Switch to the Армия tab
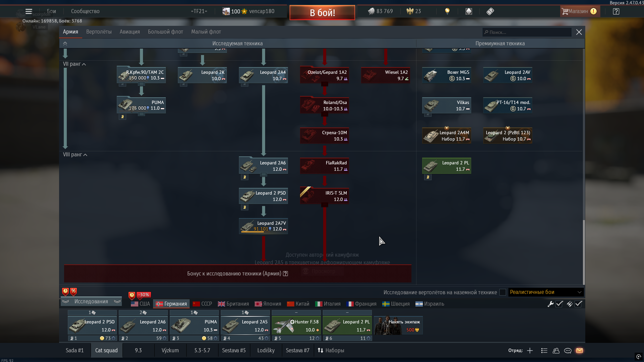644x362 pixels. point(70,32)
